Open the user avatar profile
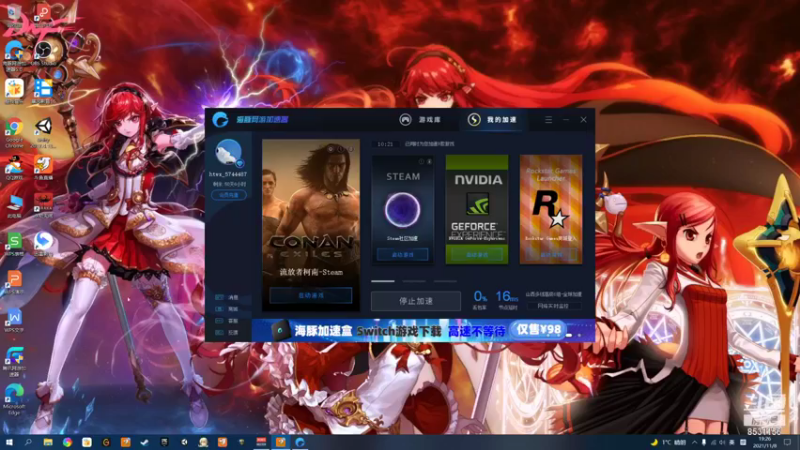The width and height of the screenshot is (800, 450). 228,153
